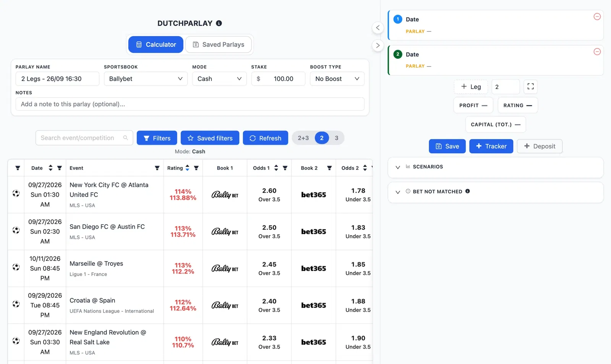Screen dimensions: 611x364
Task: Click the Notes input field
Action: point(190,104)
